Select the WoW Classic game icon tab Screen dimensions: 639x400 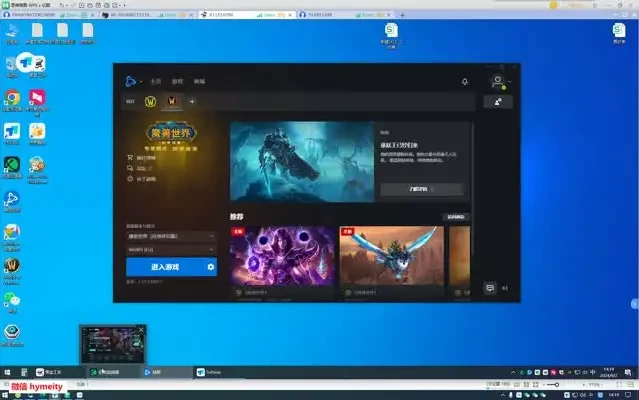pos(172,101)
